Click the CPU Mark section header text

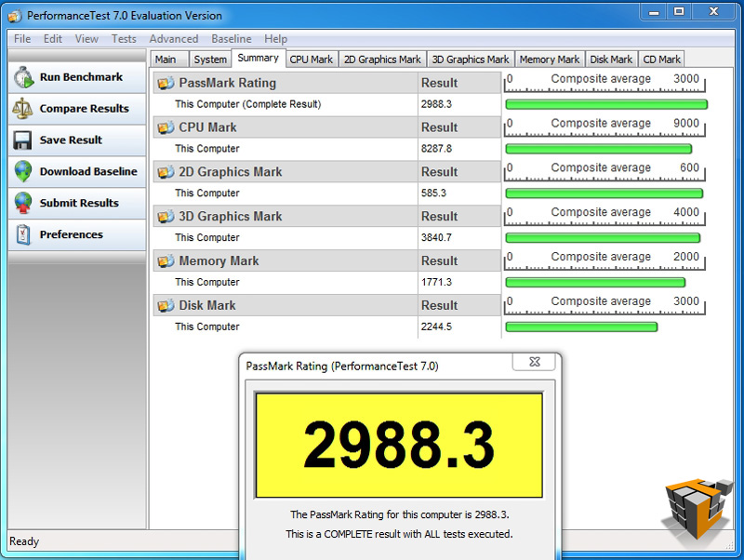point(207,127)
